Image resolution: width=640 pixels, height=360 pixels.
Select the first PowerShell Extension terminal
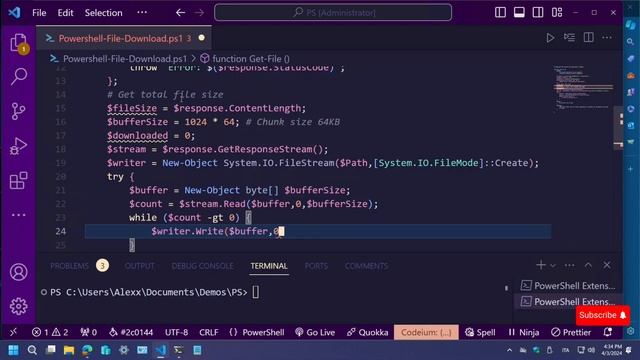[x=568, y=286]
